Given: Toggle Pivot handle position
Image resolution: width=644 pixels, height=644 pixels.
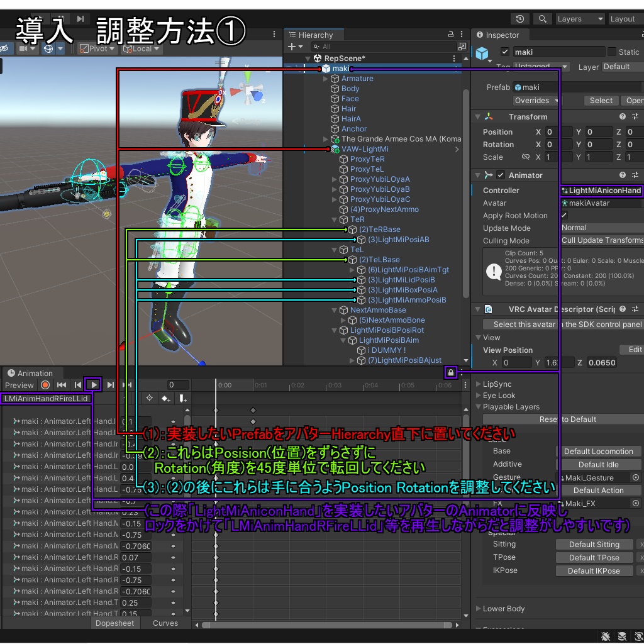Looking at the screenshot, I should 98,48.
